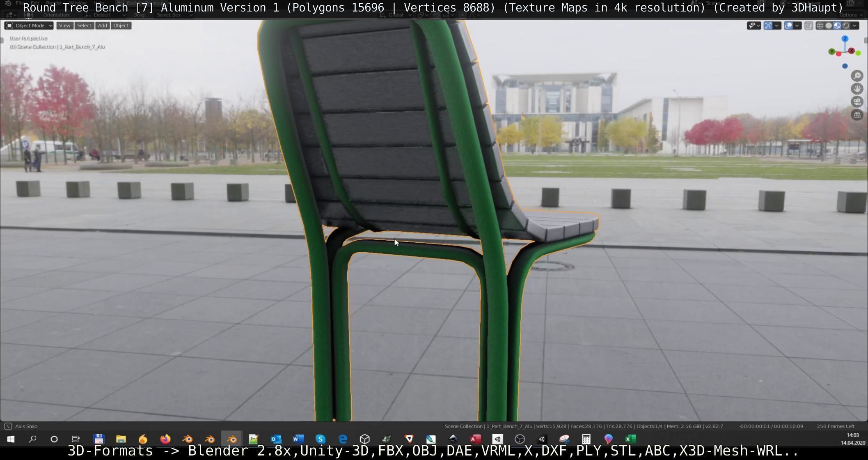Open the object type visibility dropdown
The height and width of the screenshot is (460, 868).
coord(754,25)
